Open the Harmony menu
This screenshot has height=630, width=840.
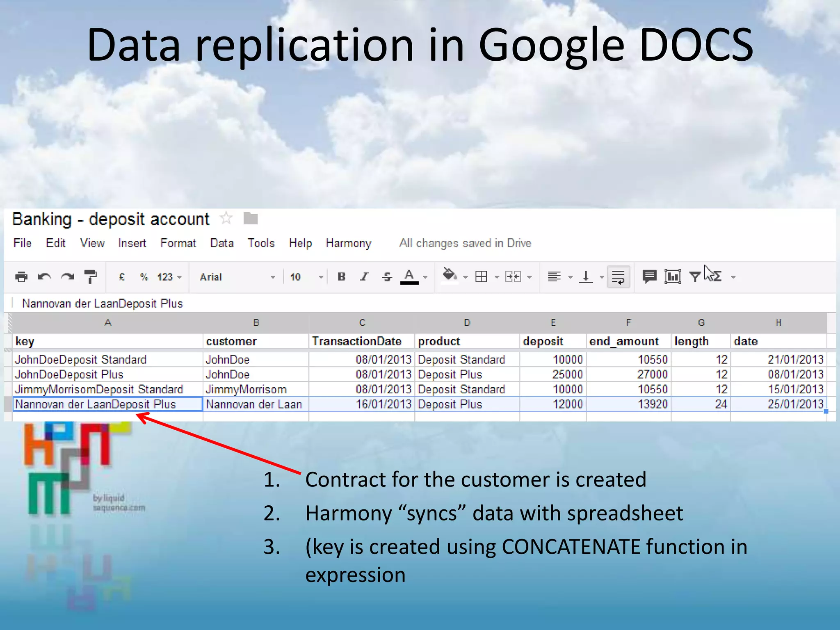[349, 243]
